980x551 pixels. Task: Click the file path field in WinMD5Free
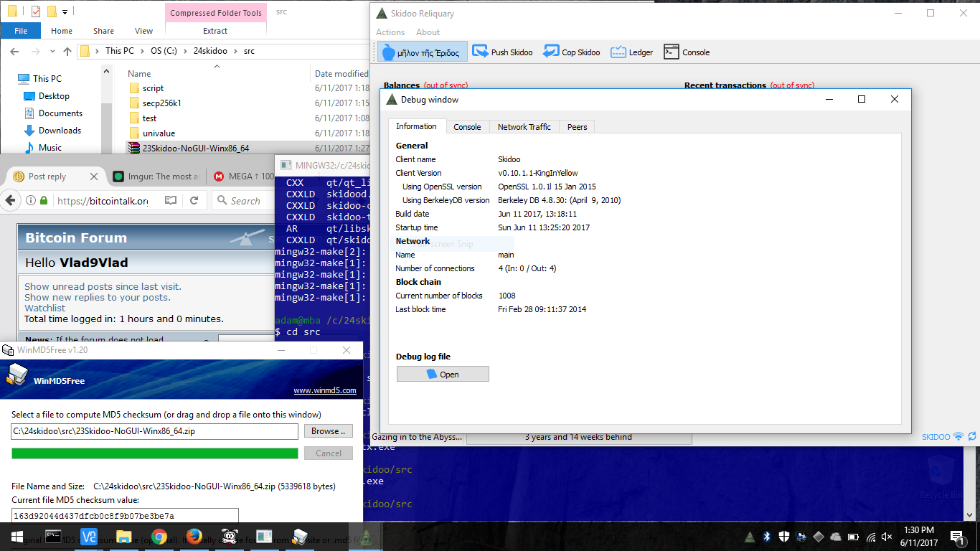coord(154,431)
